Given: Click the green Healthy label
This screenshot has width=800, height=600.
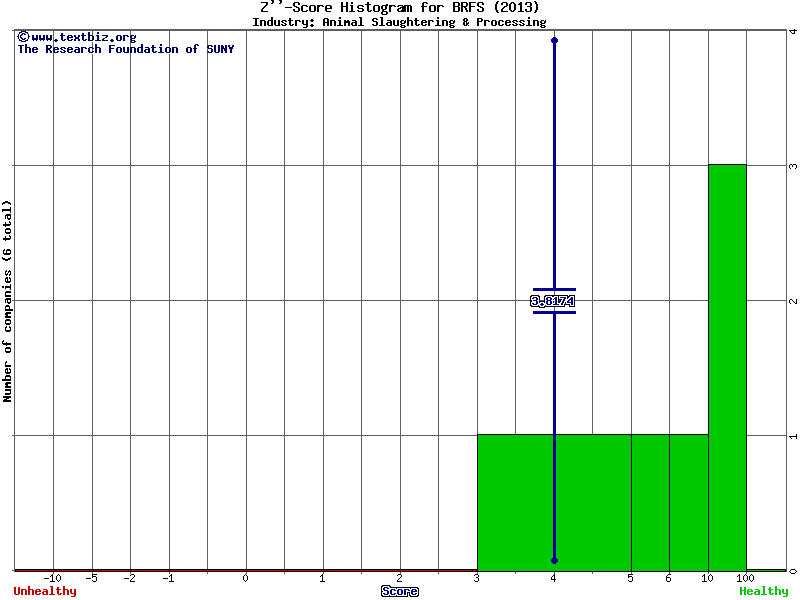Looking at the screenshot, I should pos(764,591).
